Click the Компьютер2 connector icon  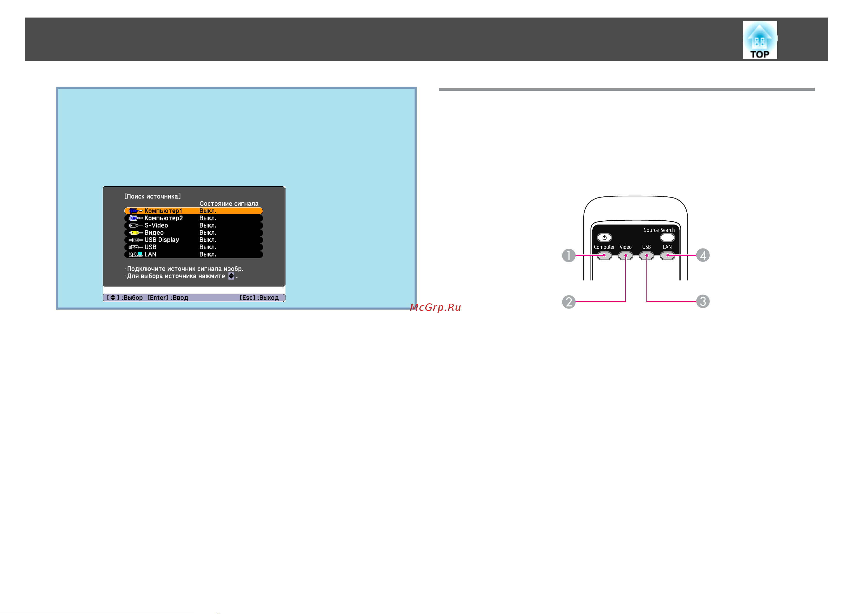click(136, 218)
